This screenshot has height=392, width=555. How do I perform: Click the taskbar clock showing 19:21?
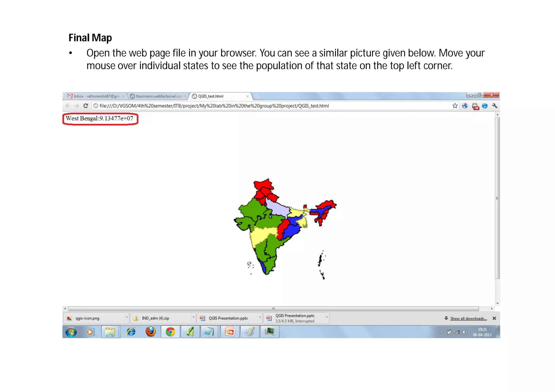[x=482, y=332]
